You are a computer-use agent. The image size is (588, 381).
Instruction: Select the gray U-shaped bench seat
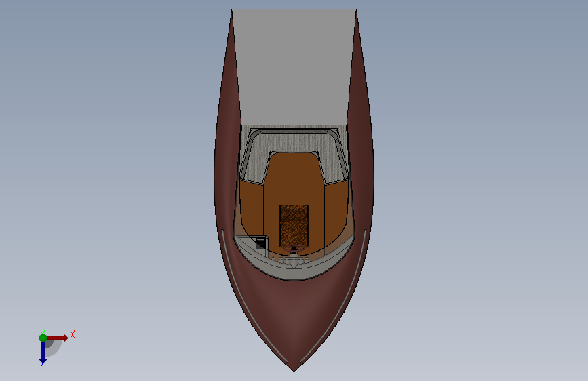click(294, 142)
